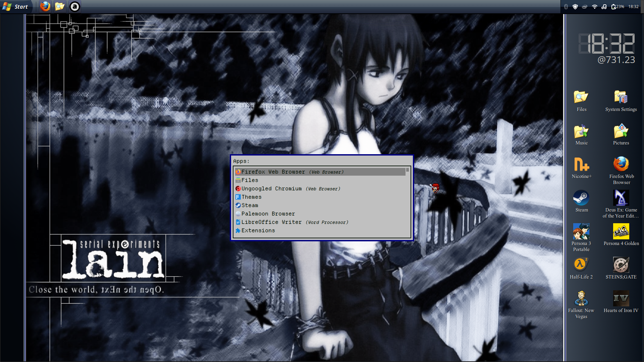This screenshot has width=644, height=362.
Task: Open the file manager taskbar icon
Action: 60,6
